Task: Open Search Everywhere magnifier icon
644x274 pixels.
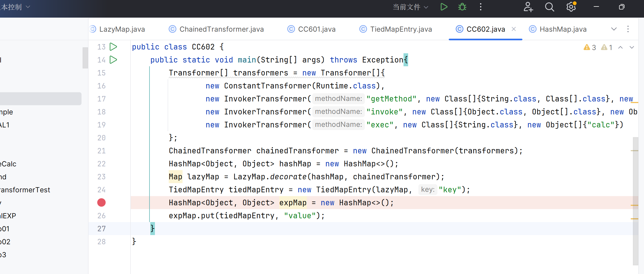Action: 549,7
